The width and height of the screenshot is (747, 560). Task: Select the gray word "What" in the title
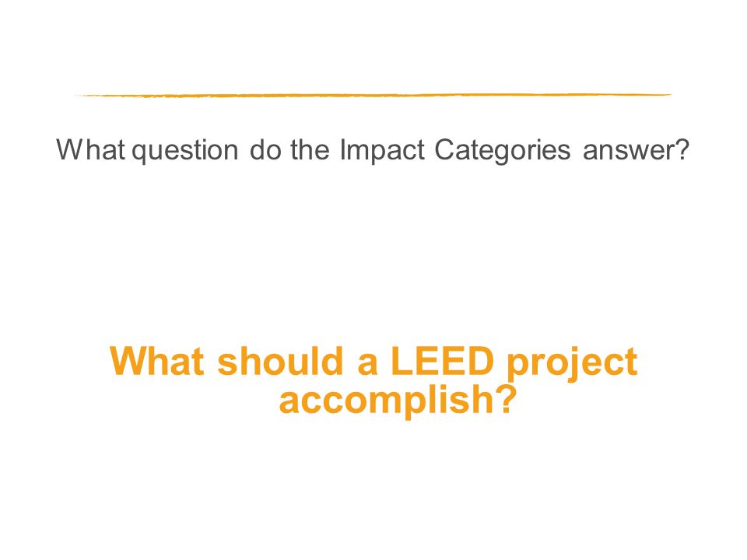(91, 149)
